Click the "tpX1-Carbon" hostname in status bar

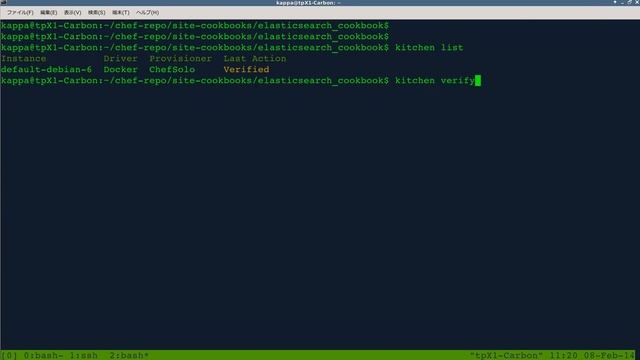tap(506, 355)
